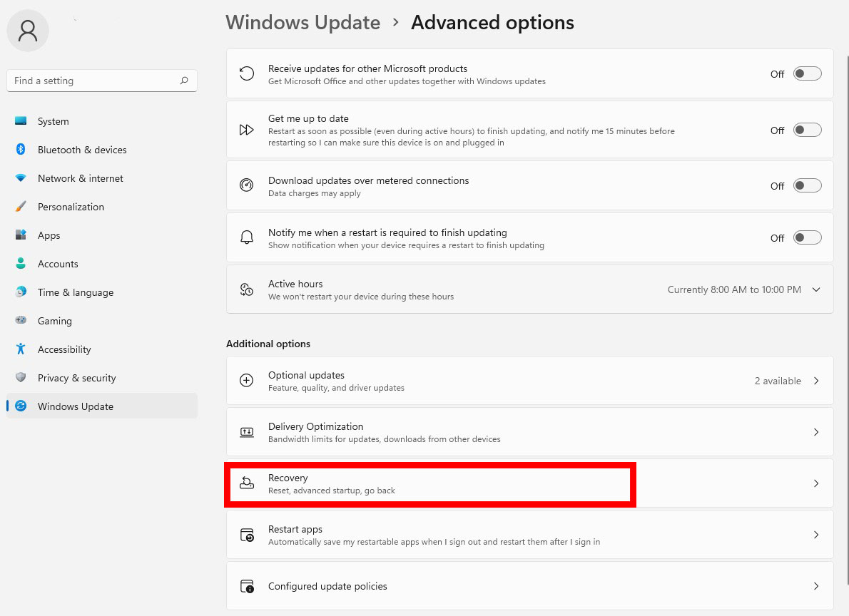This screenshot has height=616, width=849.
Task: Click the Windows Update sync icon
Action: pos(21,406)
